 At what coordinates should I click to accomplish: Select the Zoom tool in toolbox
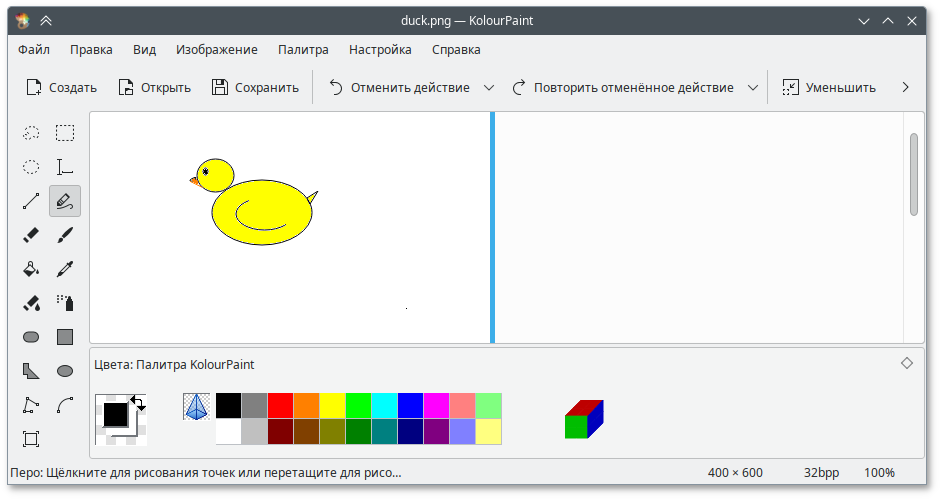[x=31, y=439]
